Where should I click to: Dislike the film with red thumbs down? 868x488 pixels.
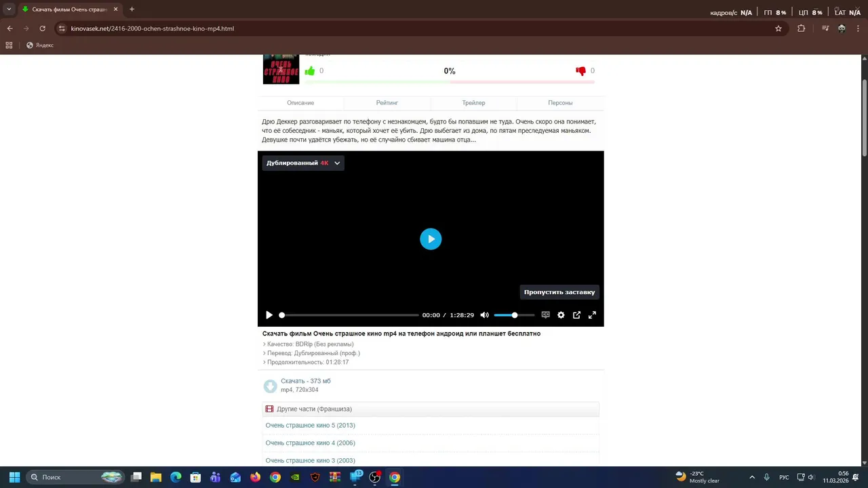(x=580, y=70)
